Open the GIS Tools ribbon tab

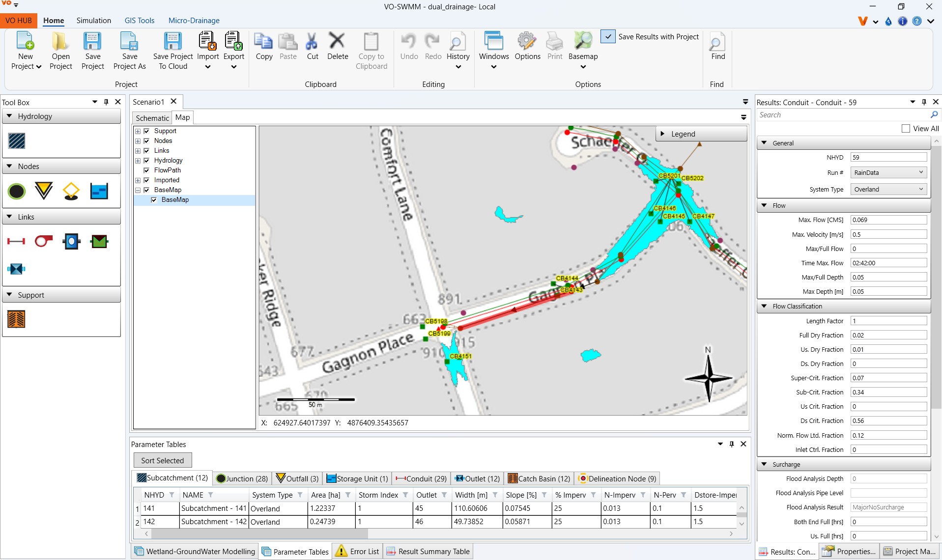click(x=140, y=21)
